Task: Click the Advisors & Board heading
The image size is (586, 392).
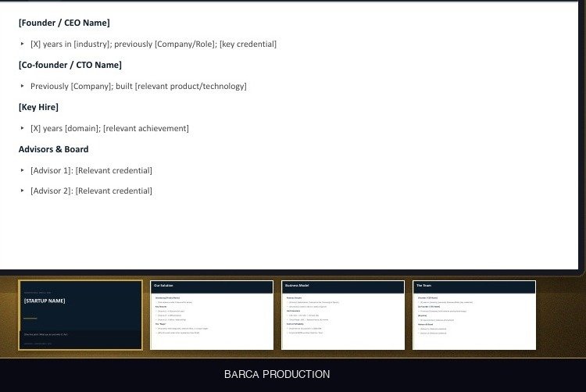Action: (x=53, y=149)
